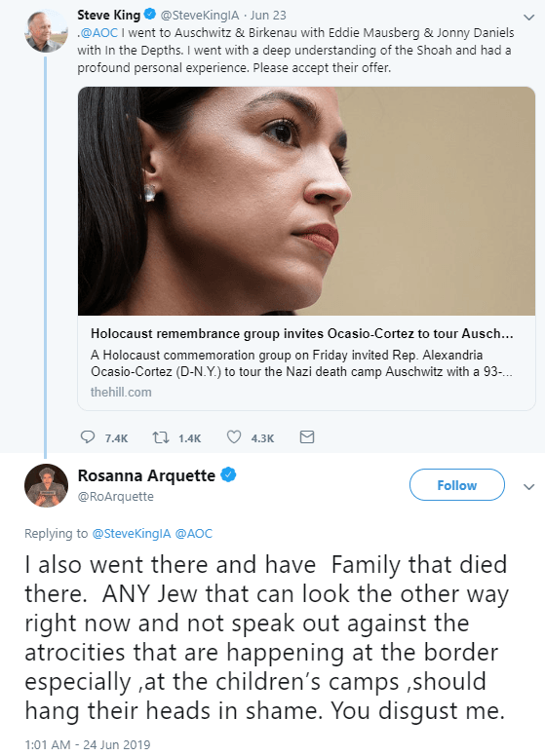Click Rosanna Arquette's verified badge
Viewport: 545px width, 756px height.
(228, 475)
